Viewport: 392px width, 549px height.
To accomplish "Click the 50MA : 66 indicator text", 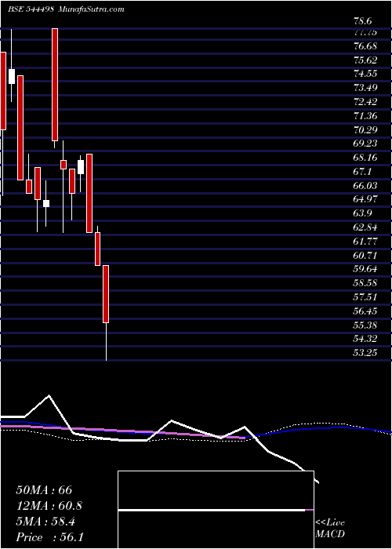I will pos(44,490).
